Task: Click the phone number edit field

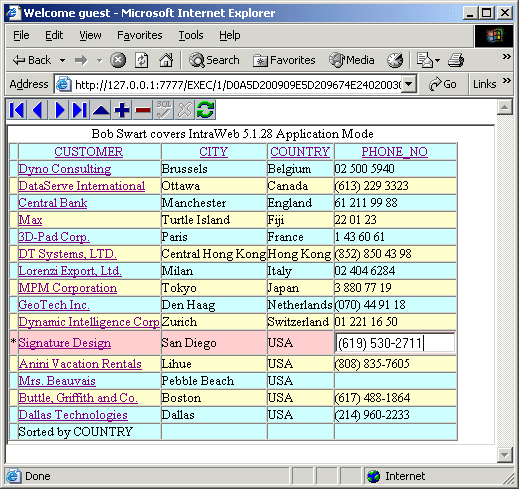Action: point(395,342)
